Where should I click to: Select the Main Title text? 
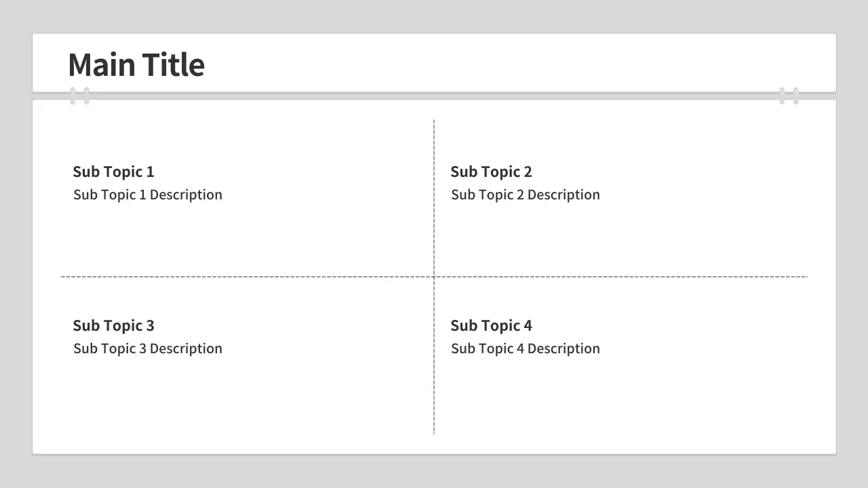136,65
